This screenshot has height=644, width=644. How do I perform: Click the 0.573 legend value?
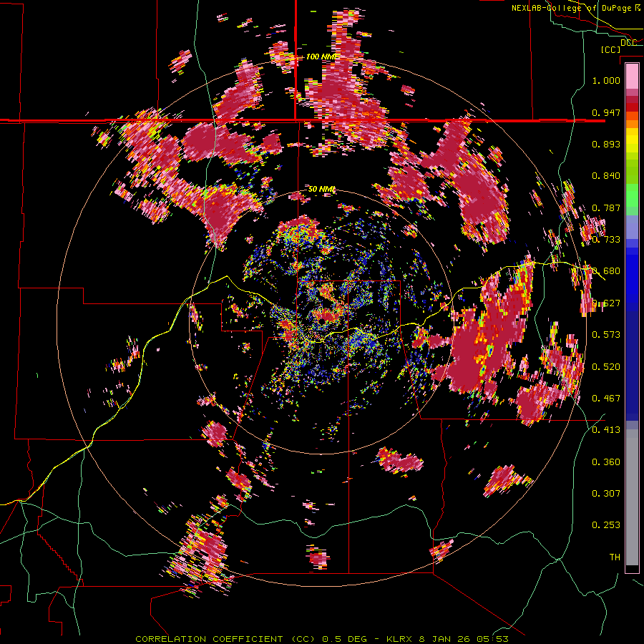tap(606, 335)
